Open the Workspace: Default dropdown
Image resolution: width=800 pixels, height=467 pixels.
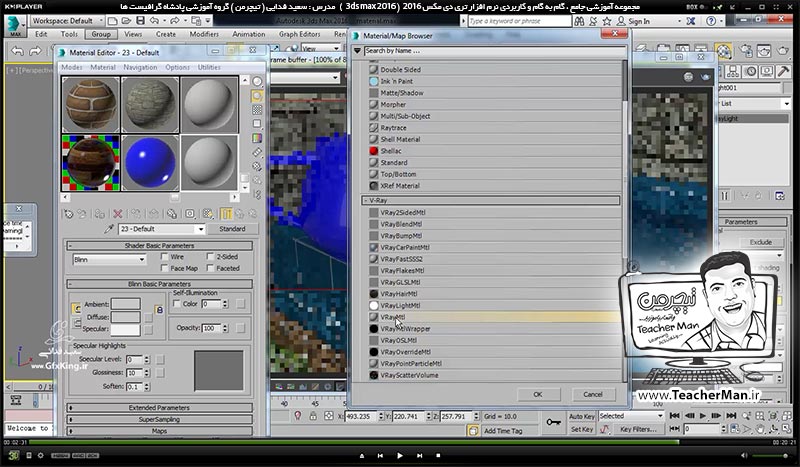[66, 21]
